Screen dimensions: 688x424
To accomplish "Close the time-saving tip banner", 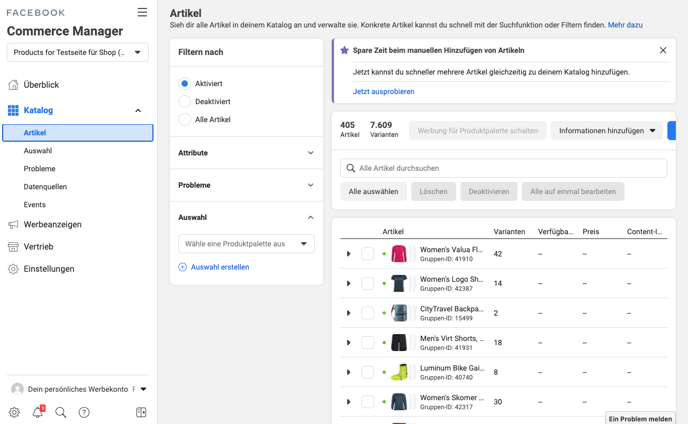I will click(663, 50).
